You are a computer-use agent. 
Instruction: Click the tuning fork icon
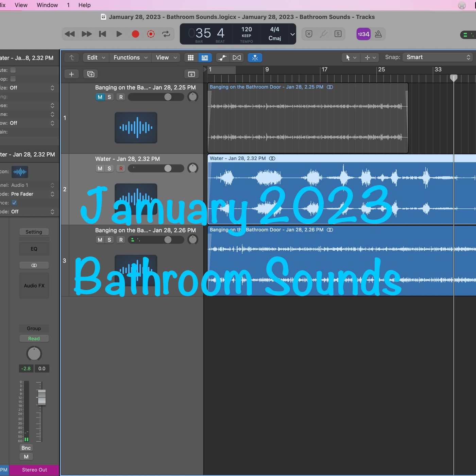[323, 34]
